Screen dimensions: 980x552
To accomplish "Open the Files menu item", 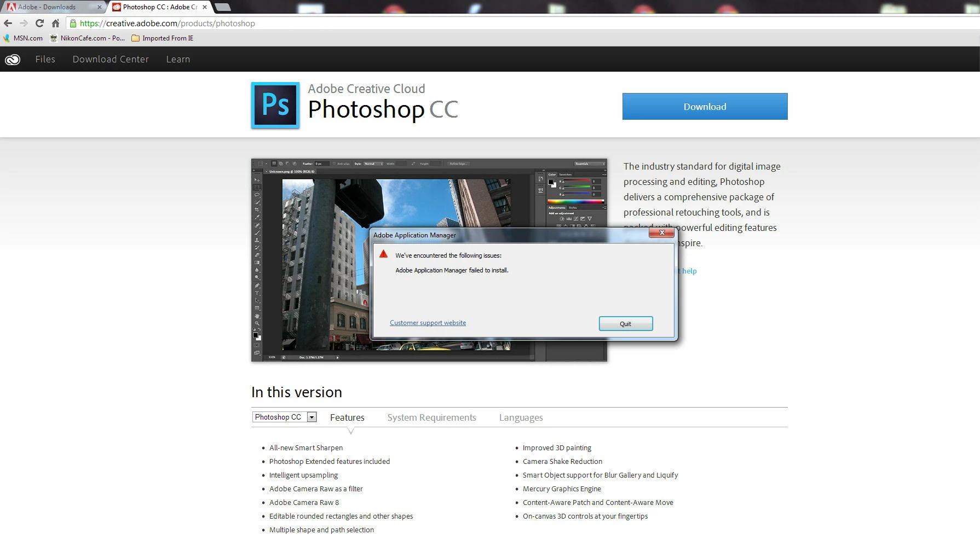I will point(45,59).
